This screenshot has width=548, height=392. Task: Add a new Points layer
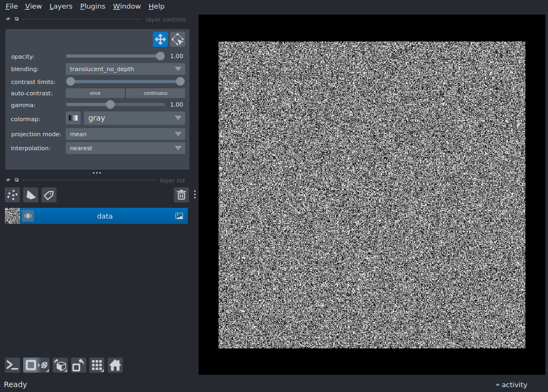(x=12, y=195)
